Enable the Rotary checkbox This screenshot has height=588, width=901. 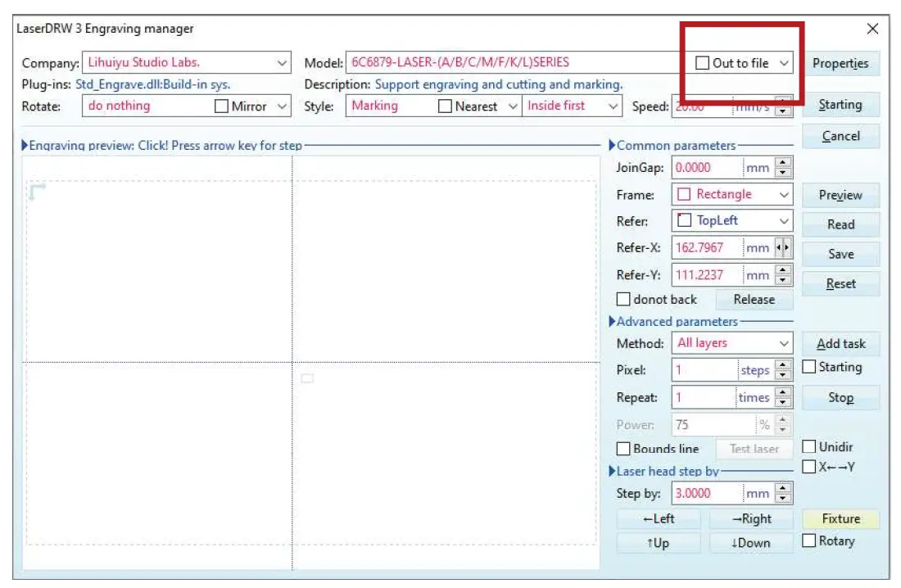[x=808, y=541]
